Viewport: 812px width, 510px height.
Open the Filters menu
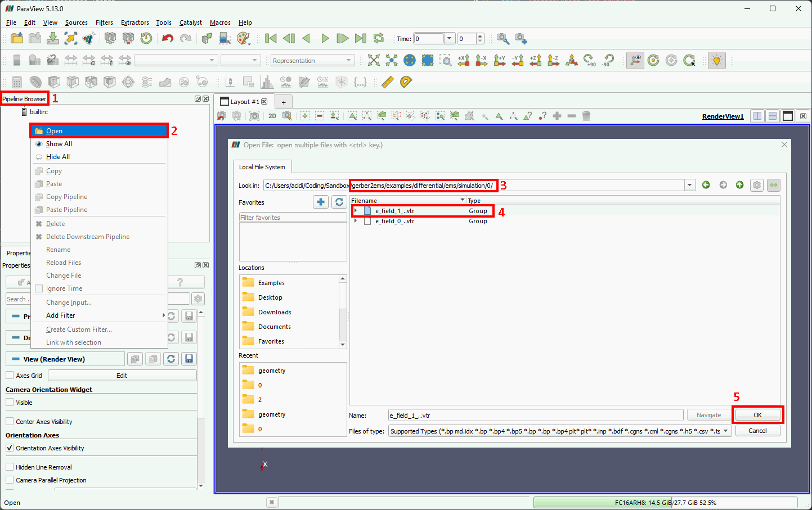tap(104, 22)
